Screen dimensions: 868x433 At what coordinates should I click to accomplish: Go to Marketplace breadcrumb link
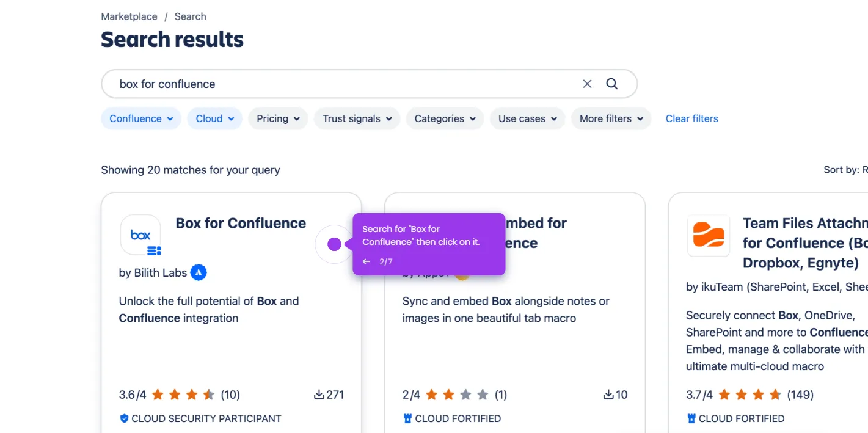point(129,16)
